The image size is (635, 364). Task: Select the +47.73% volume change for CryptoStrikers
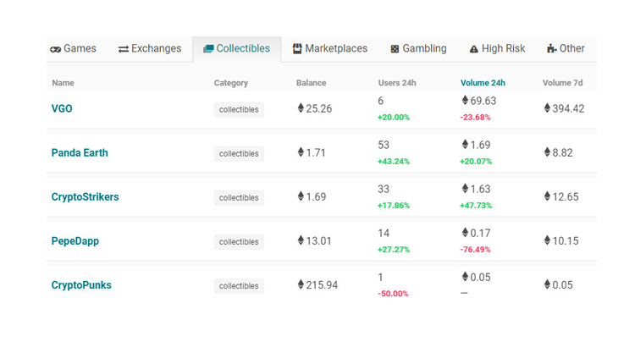[476, 206]
